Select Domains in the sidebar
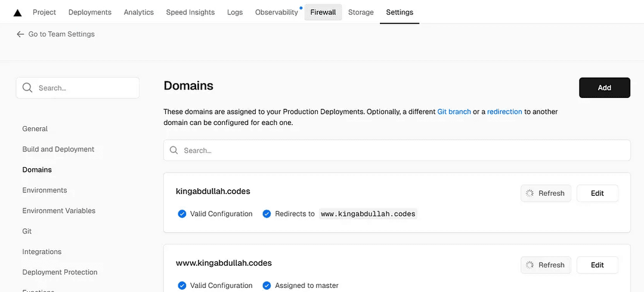The height and width of the screenshot is (292, 644). [x=37, y=170]
